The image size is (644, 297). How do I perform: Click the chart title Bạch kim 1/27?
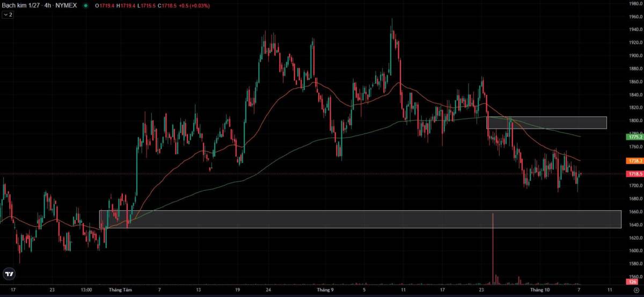tap(20, 5)
